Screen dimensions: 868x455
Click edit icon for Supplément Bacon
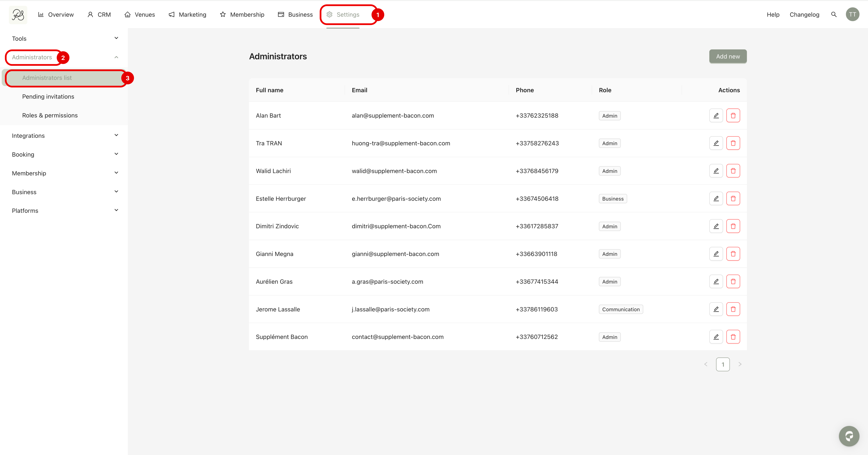point(716,337)
